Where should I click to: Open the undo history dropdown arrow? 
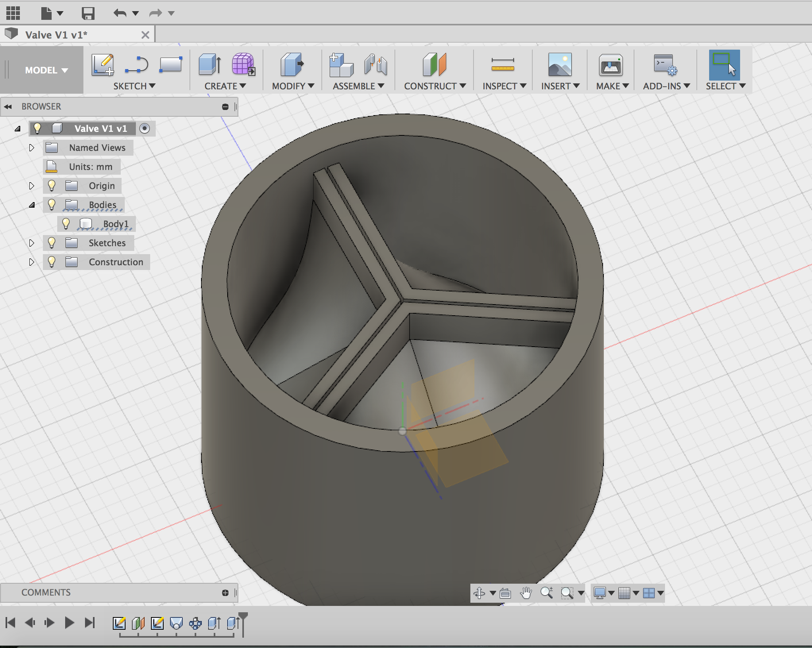click(135, 13)
